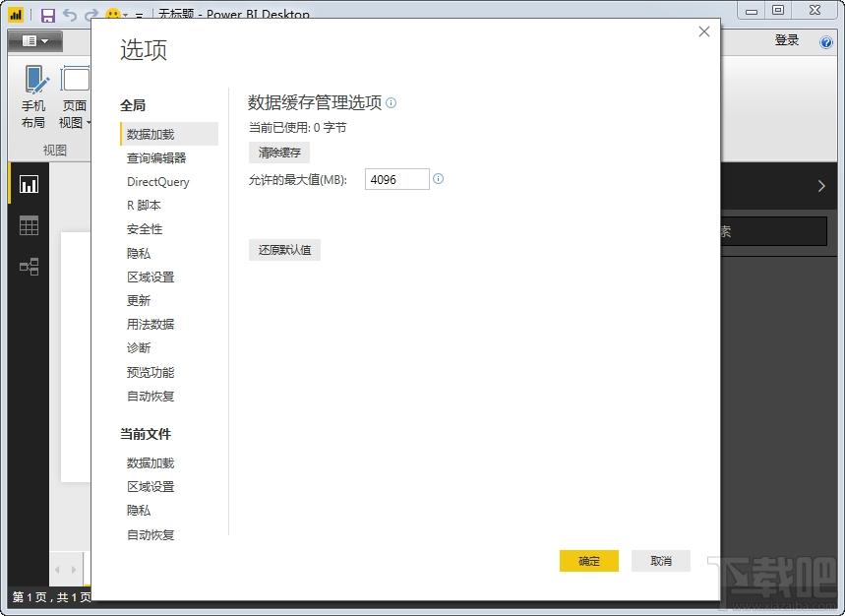The width and height of the screenshot is (845, 616).
Task: Click the search box in right pane
Action: (x=774, y=231)
